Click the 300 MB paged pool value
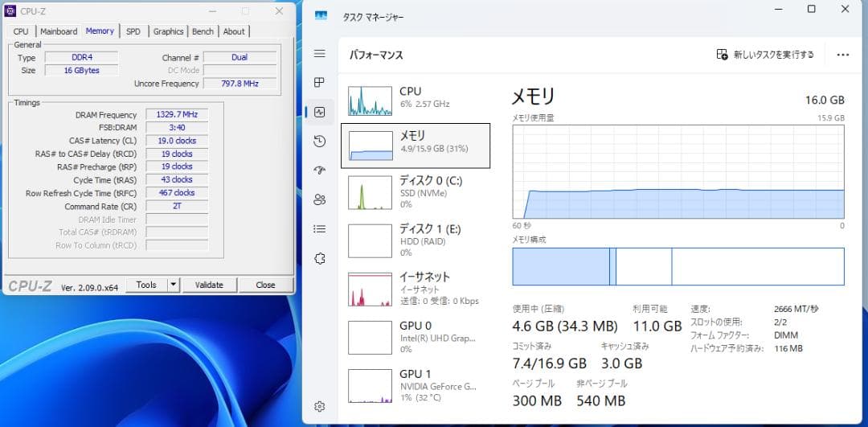868x427 pixels. tap(537, 400)
